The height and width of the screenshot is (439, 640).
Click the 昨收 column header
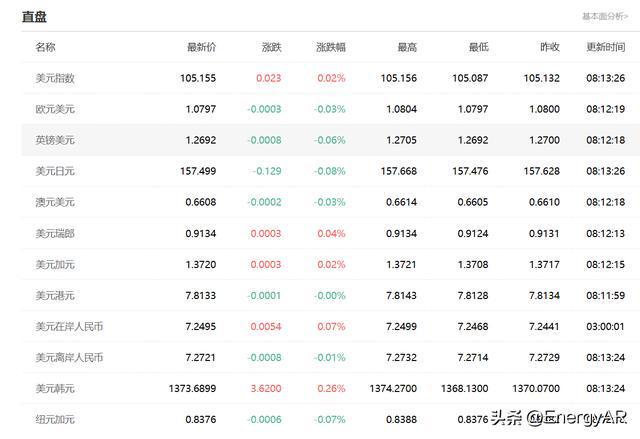[550, 47]
